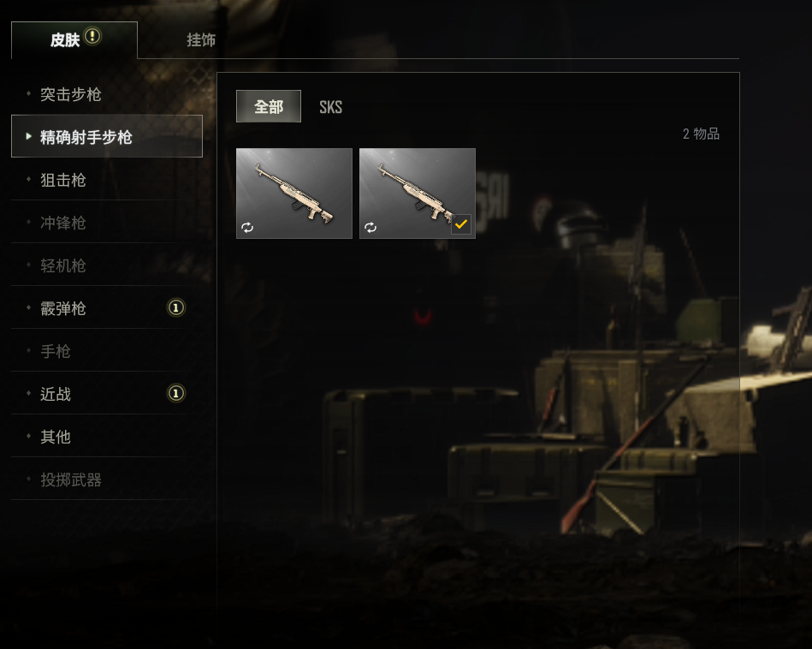Click the alert icon on 皮肤 tab
This screenshot has width=812, height=649.
92,36
